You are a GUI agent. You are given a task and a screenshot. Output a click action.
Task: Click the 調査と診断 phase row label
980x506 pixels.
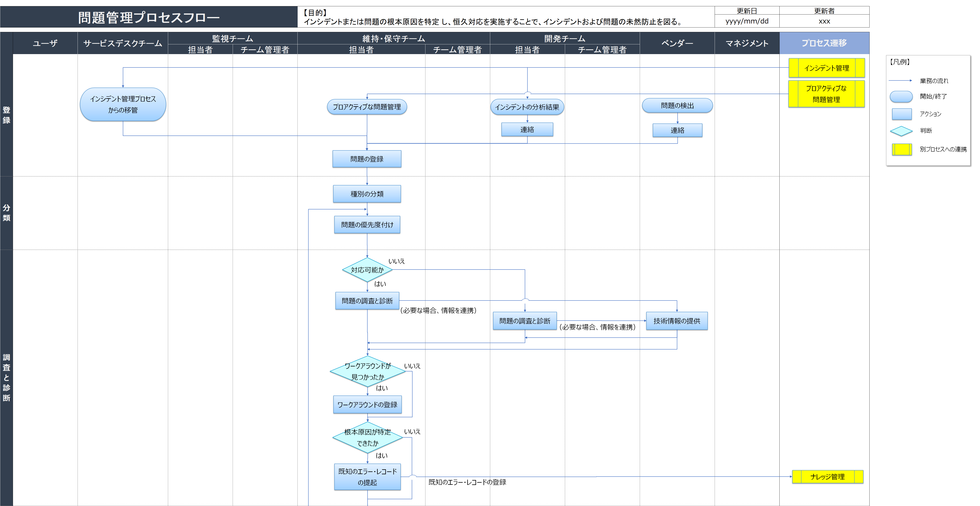(6, 377)
